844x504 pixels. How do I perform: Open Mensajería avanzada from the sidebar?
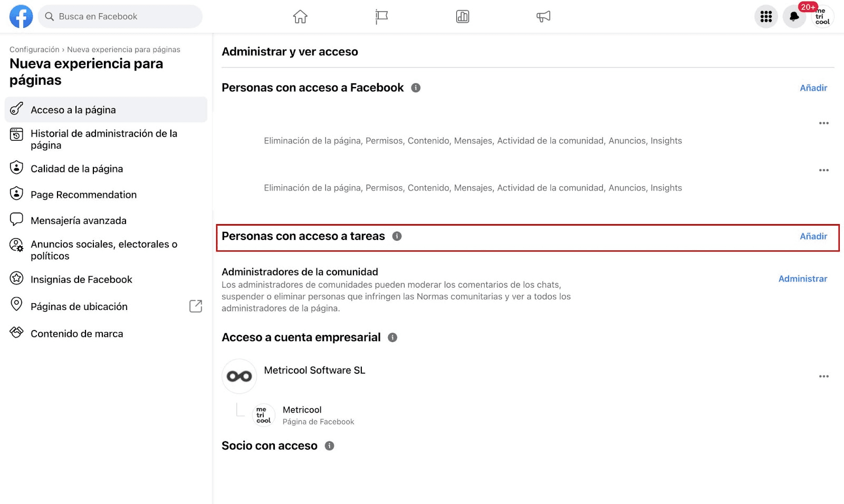78,220
